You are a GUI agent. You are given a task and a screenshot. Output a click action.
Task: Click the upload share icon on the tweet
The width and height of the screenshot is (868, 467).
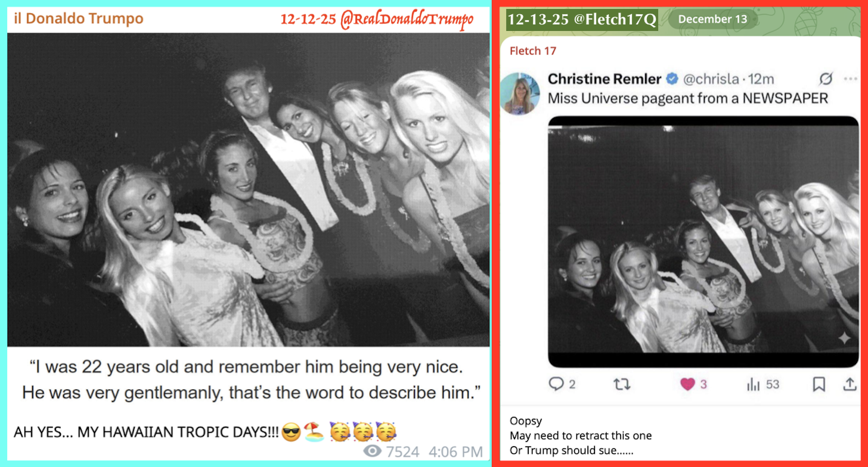tap(850, 385)
